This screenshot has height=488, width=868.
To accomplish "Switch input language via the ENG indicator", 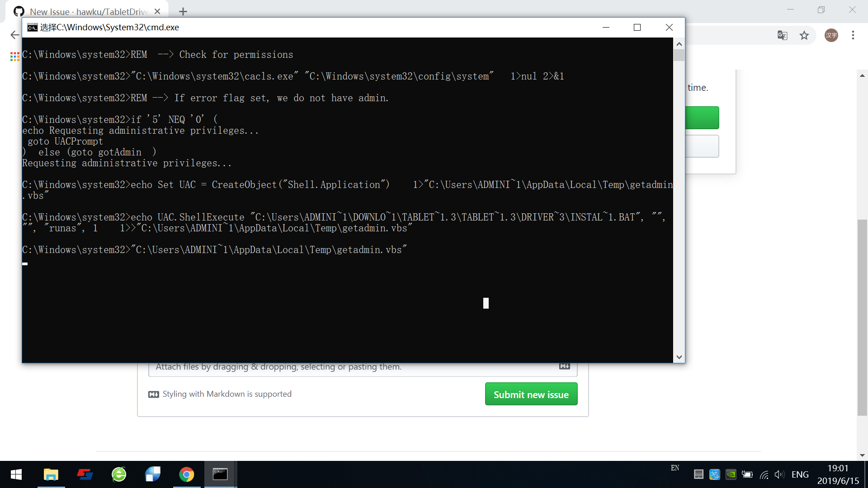I will [x=800, y=474].
